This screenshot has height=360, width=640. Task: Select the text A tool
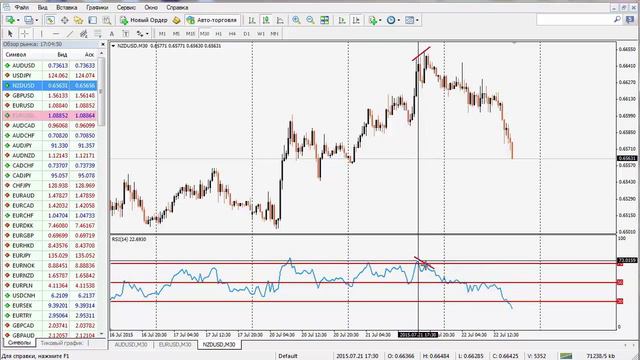pos(111,33)
